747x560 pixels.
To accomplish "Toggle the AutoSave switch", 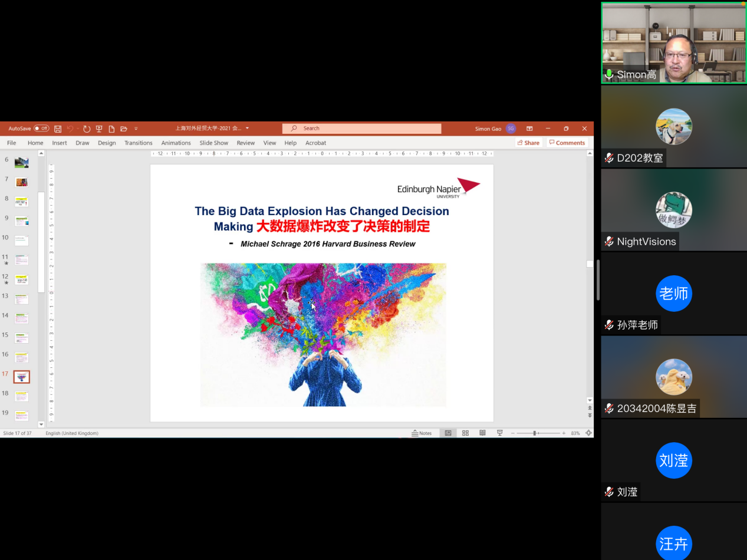I will click(41, 129).
